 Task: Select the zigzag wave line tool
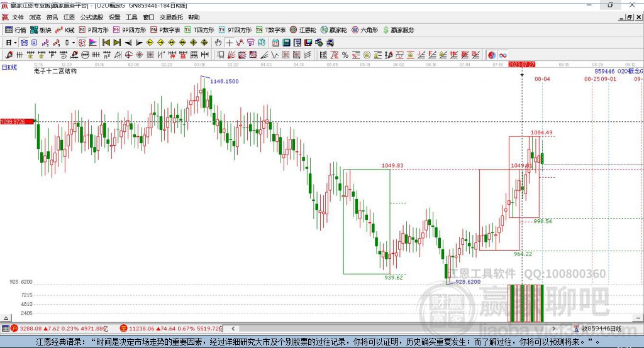click(x=275, y=55)
